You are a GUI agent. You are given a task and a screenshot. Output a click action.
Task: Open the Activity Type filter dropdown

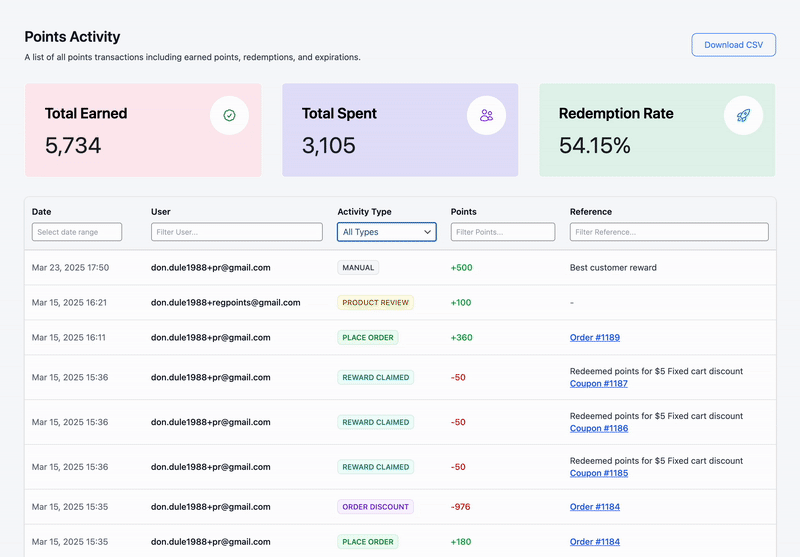387,232
